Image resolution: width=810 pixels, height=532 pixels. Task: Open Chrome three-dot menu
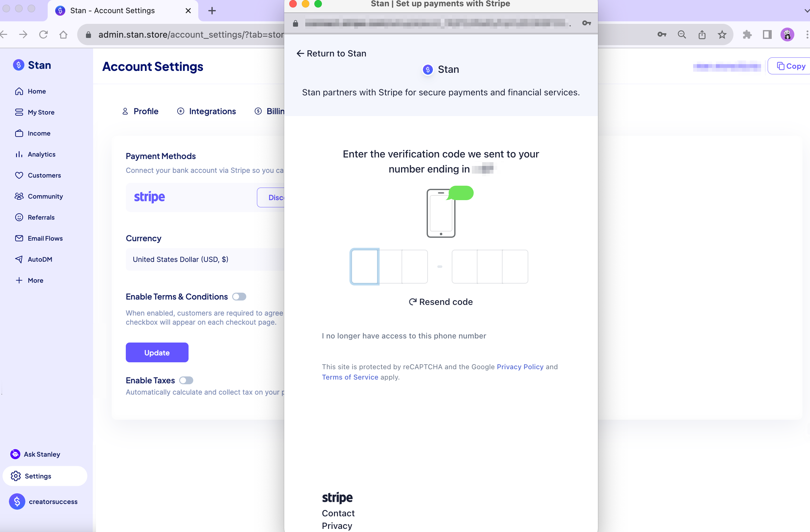pyautogui.click(x=807, y=35)
